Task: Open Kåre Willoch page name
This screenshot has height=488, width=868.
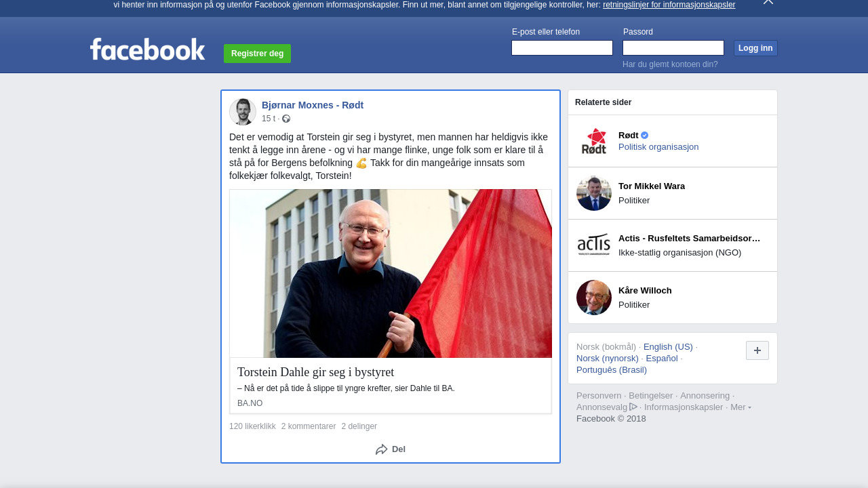Action: (645, 291)
